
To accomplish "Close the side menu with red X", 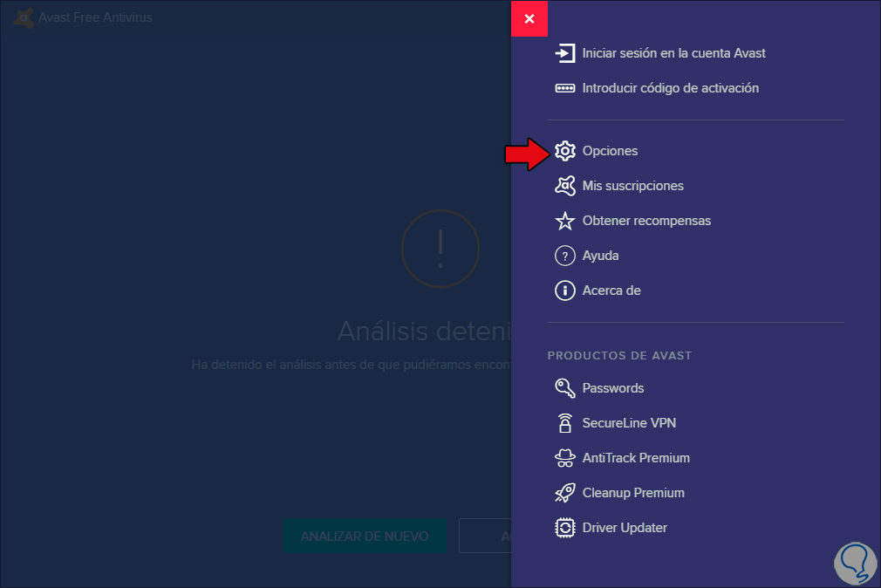I will coord(529,18).
